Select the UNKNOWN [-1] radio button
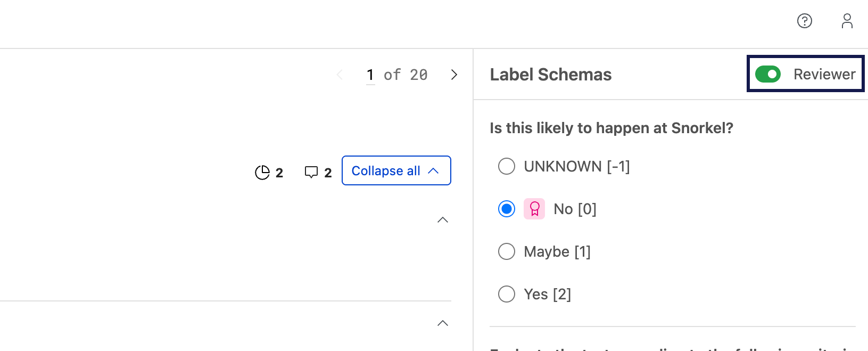Screen dimensions: 868x351 506,166
